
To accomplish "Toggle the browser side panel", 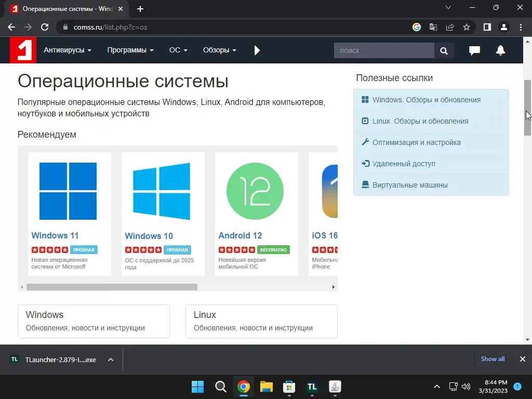I will click(487, 27).
